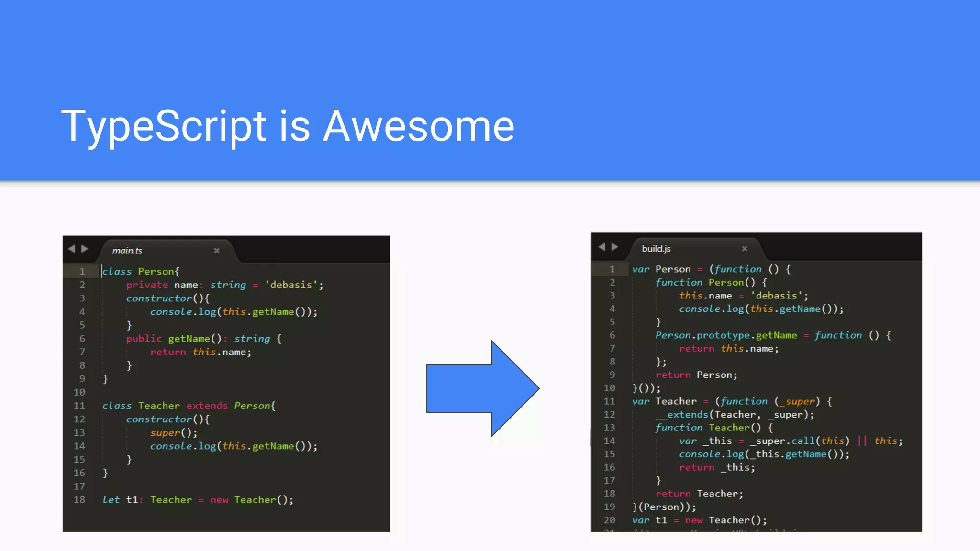Click line number 18 in main.ts gutter
Image resolution: width=980 pixels, height=551 pixels.
pyautogui.click(x=79, y=500)
